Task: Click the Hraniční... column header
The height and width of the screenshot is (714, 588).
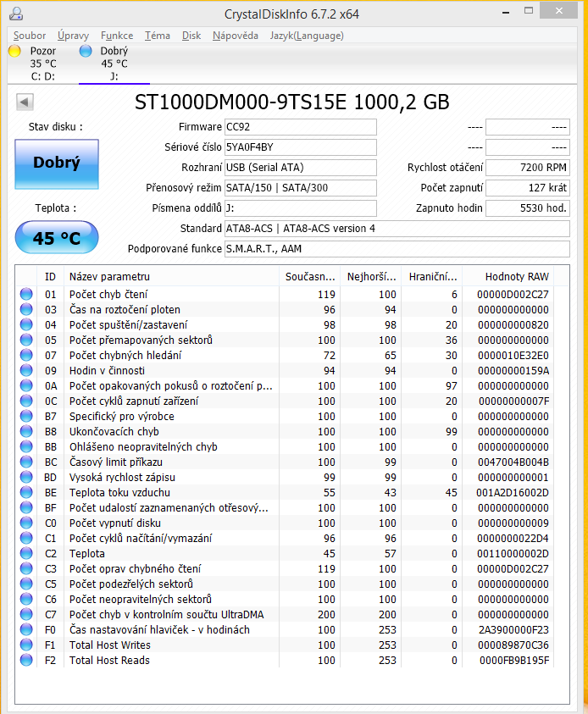Action: click(x=432, y=276)
